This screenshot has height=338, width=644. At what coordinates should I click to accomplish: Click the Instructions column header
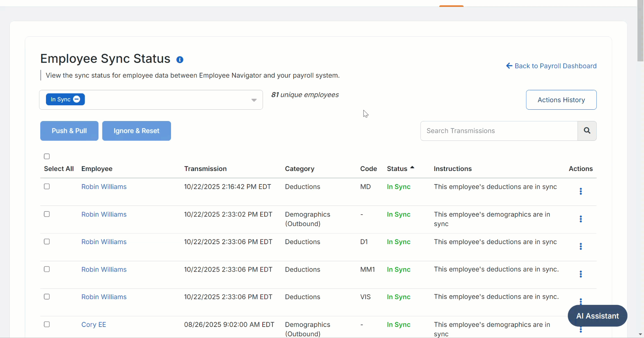[453, 169]
